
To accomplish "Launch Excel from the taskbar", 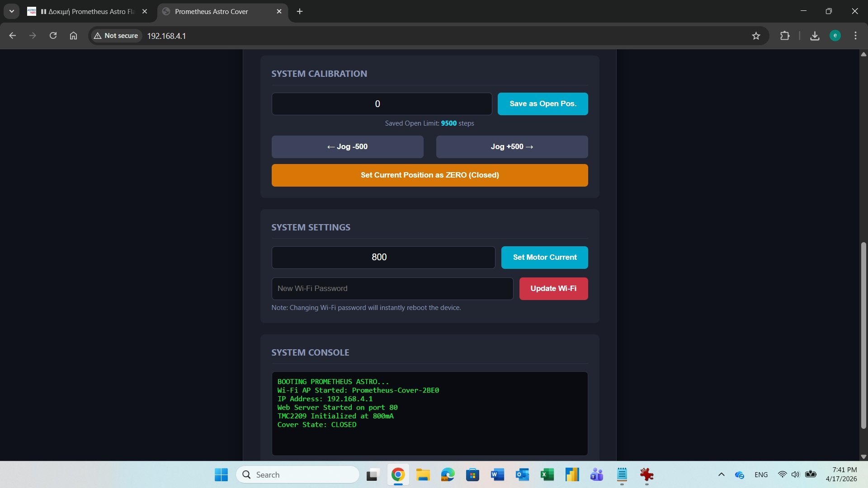I will pyautogui.click(x=547, y=475).
